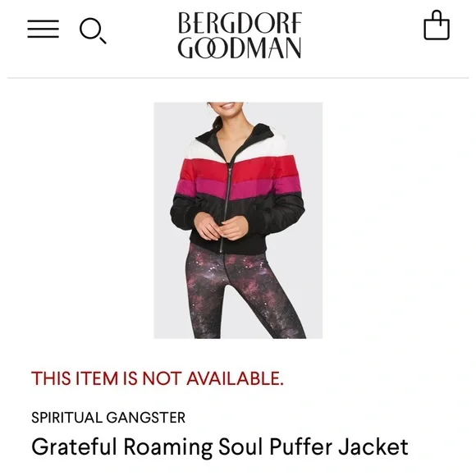
Task: Open the puffer jacket product photo
Action: pyautogui.click(x=238, y=221)
